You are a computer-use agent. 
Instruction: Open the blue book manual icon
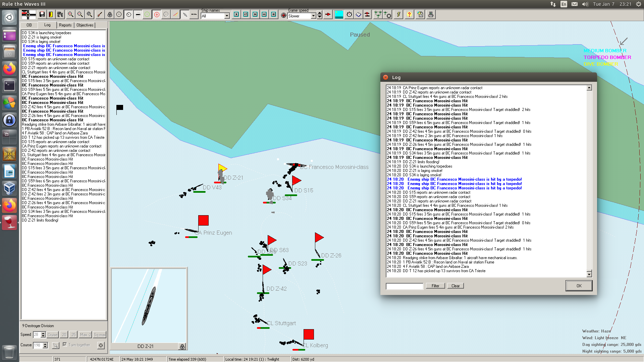359,14
